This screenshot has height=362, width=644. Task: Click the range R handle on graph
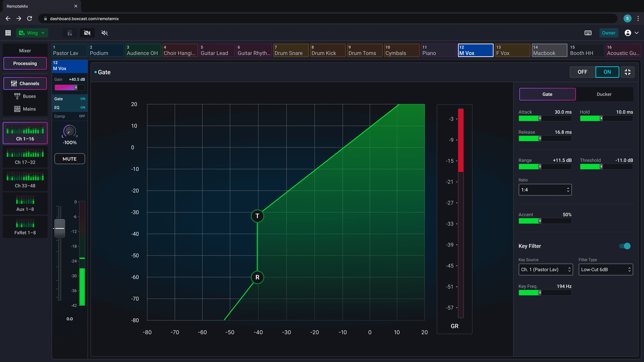coord(257,277)
